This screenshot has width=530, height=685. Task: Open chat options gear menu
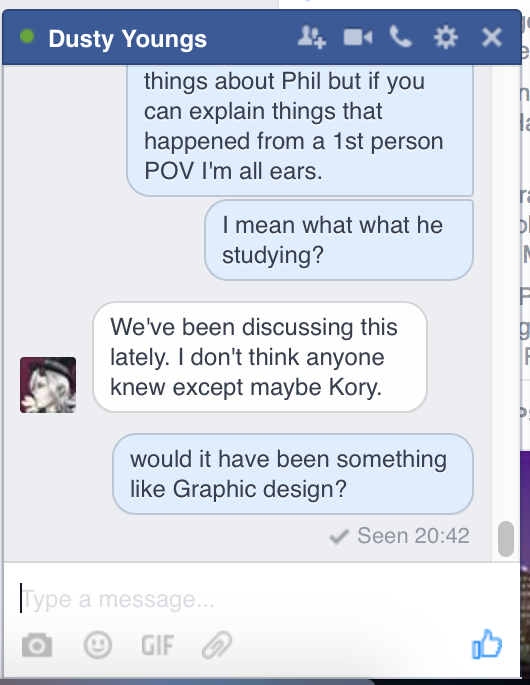tap(446, 37)
